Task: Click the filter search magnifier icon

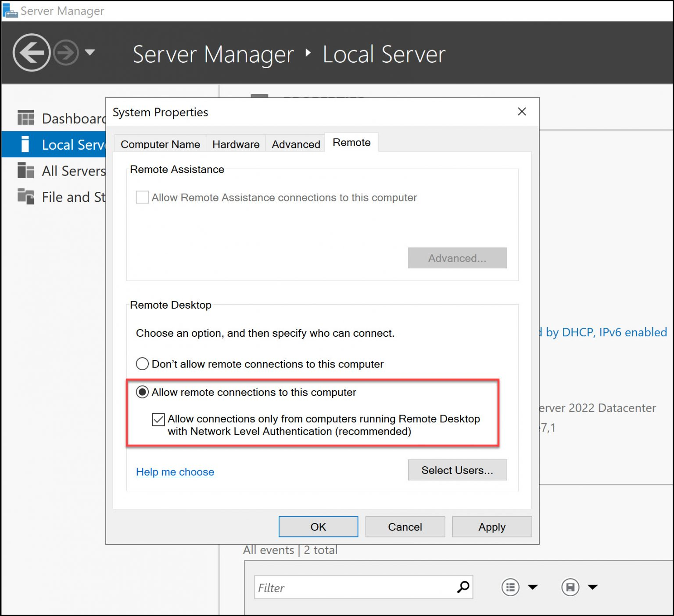Action: (463, 587)
